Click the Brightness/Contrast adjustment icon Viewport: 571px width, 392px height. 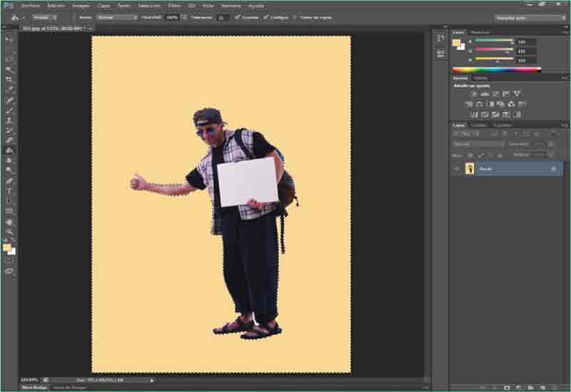point(473,94)
